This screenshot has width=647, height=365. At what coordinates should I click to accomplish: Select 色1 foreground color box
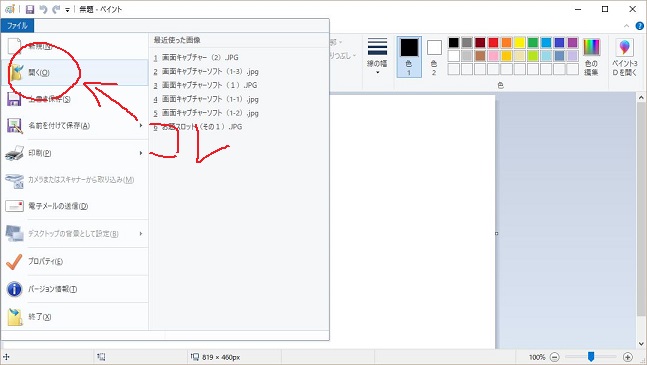(x=409, y=57)
